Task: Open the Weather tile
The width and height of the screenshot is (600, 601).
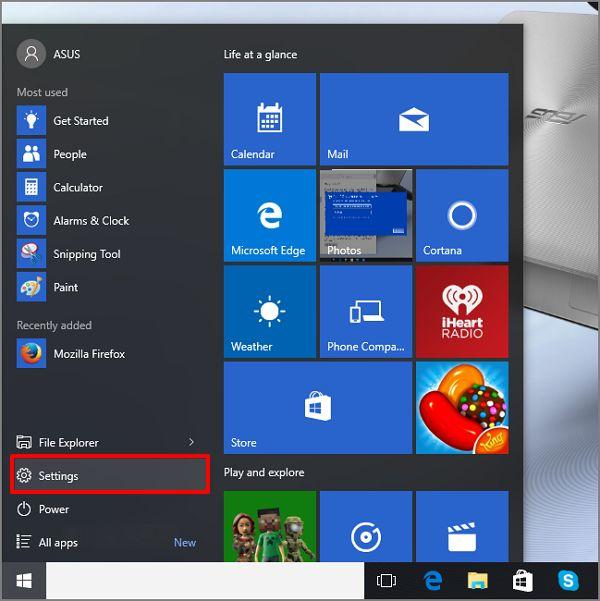Action: tap(270, 312)
